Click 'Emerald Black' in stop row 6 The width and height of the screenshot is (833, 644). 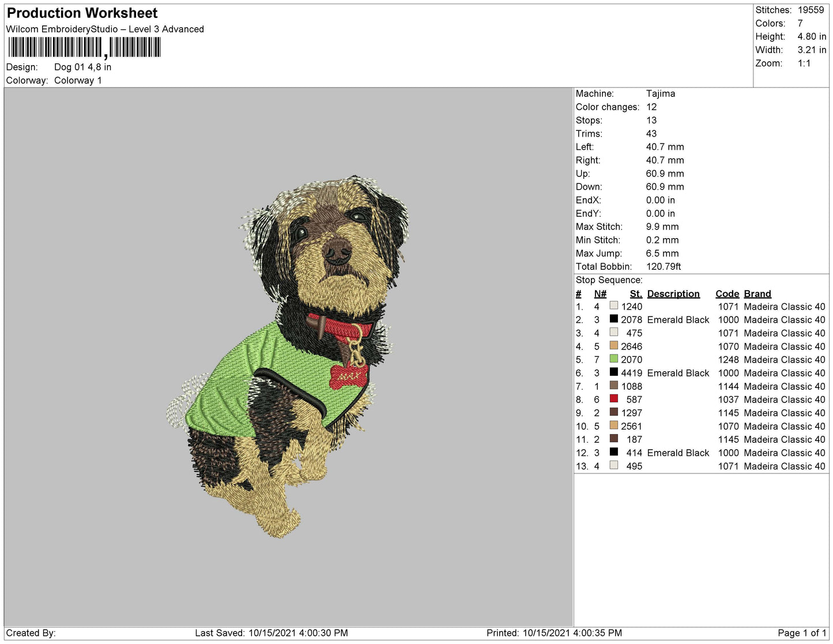678,373
